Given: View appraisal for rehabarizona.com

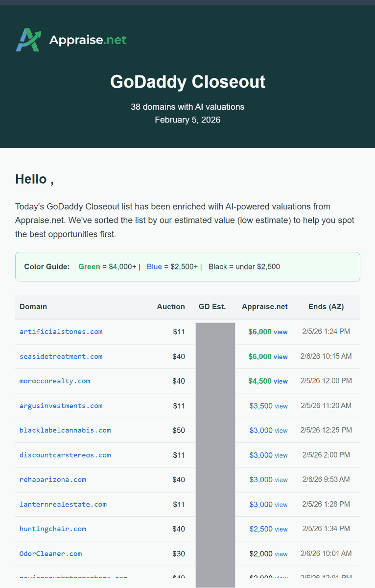Looking at the screenshot, I should [x=281, y=480].
